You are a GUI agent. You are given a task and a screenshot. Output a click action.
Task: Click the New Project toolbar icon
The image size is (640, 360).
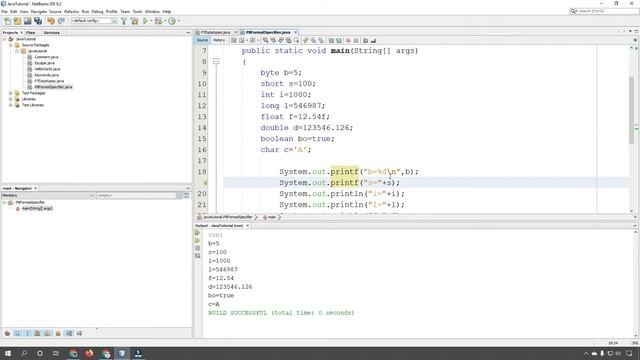(17, 21)
